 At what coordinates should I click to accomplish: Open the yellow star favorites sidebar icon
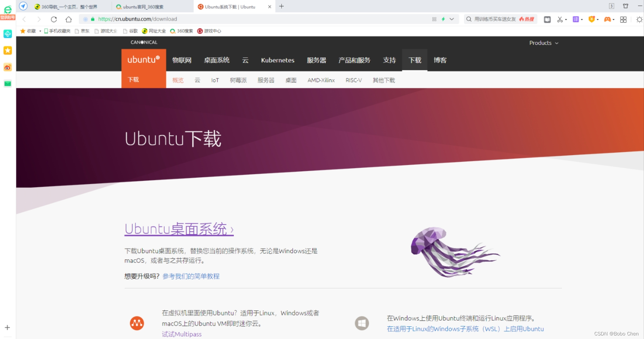(8, 50)
